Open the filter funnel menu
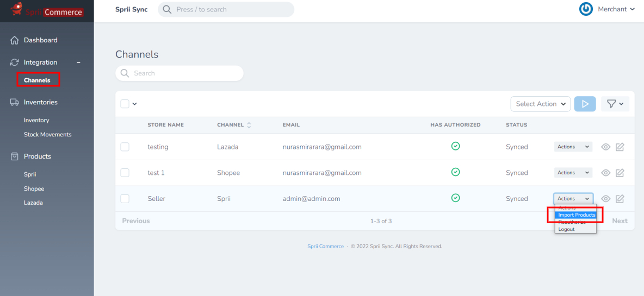This screenshot has width=644, height=296. pyautogui.click(x=615, y=104)
